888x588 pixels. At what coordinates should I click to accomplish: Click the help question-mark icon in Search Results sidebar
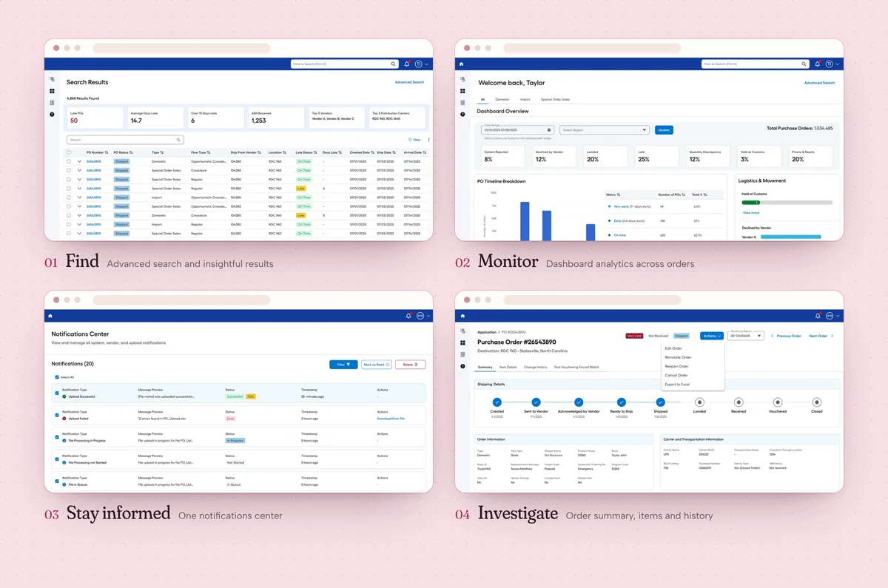(52, 115)
